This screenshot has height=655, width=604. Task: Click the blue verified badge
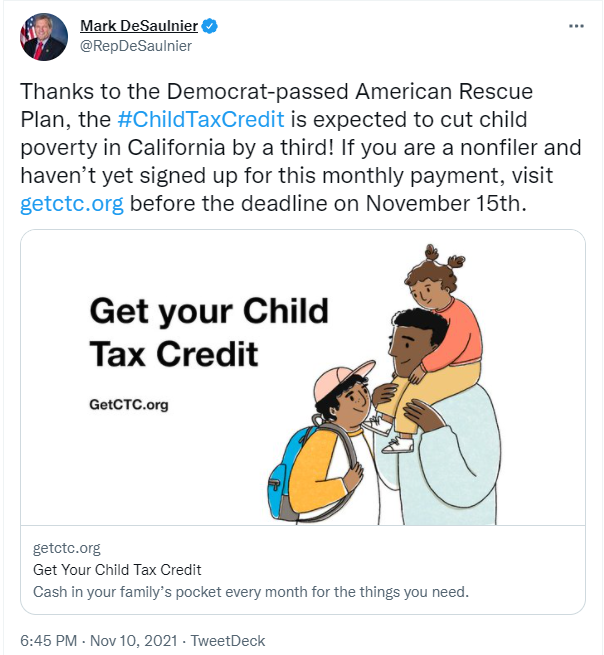pos(206,26)
